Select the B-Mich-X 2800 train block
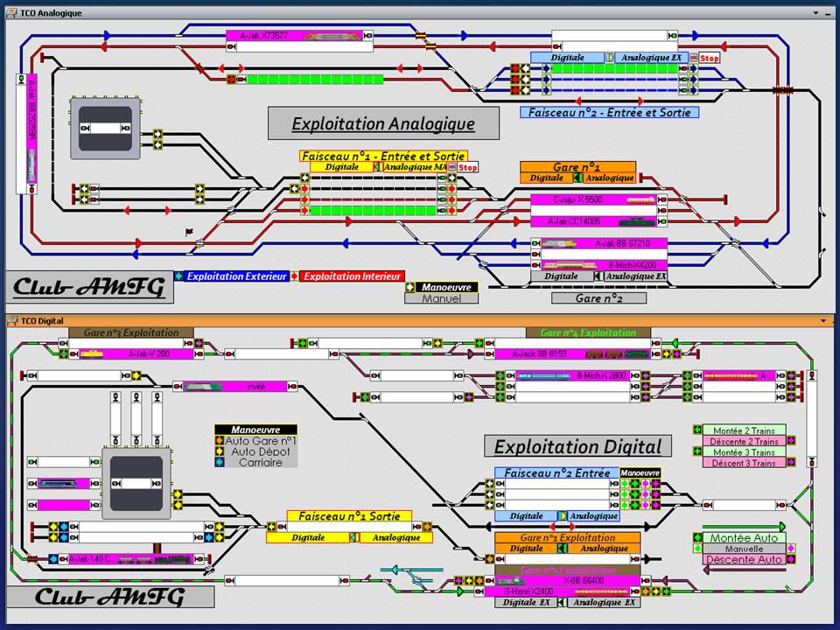The height and width of the screenshot is (630, 840). coord(572,375)
